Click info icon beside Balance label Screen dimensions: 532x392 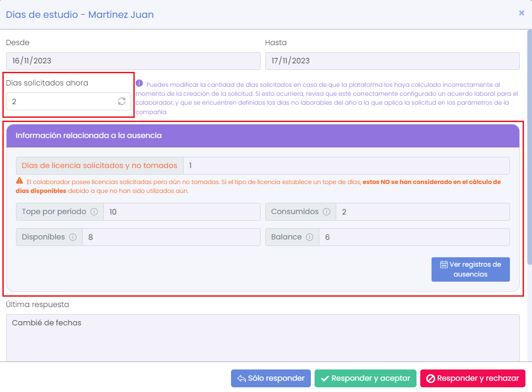tap(309, 237)
